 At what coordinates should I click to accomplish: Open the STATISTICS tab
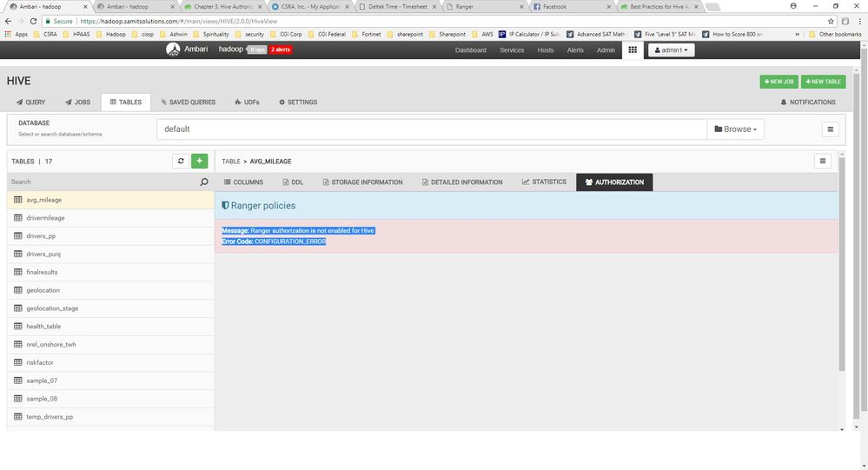coord(544,182)
